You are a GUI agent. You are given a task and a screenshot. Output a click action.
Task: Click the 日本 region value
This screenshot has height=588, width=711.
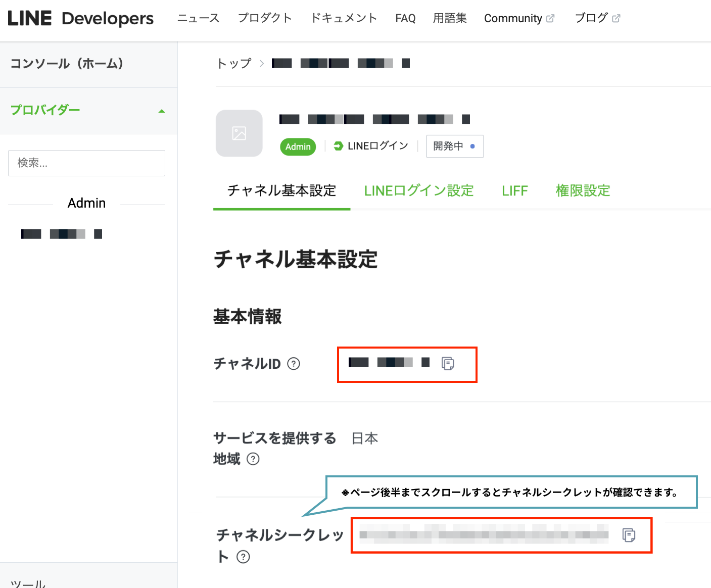tap(365, 438)
